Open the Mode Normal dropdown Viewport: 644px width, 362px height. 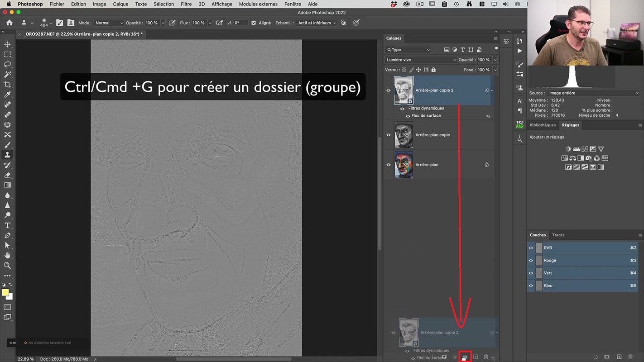click(x=109, y=23)
